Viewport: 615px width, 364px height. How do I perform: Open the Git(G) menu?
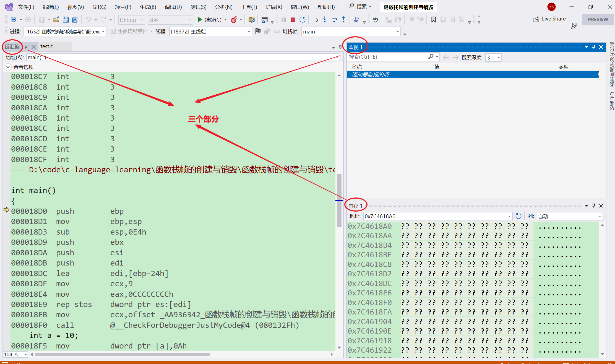click(x=99, y=7)
